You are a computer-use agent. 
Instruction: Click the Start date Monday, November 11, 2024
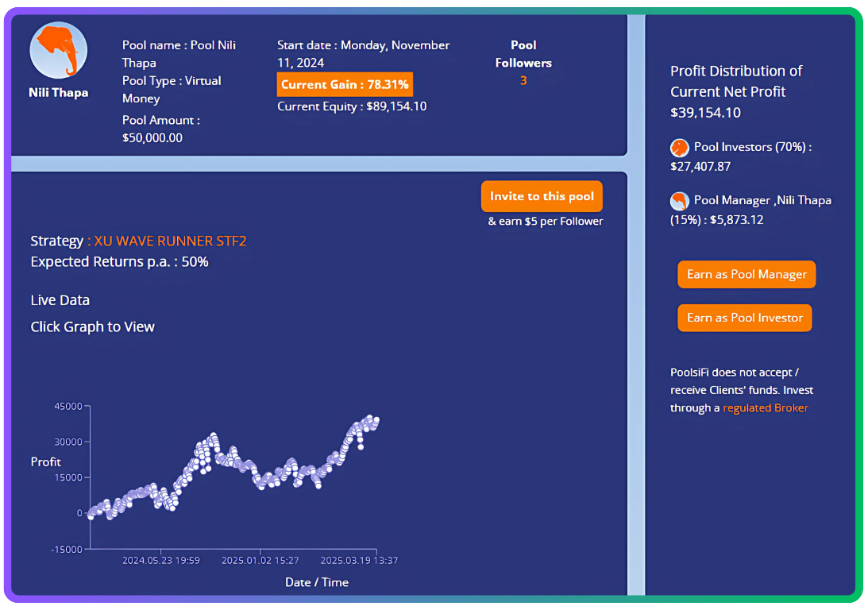pos(363,54)
